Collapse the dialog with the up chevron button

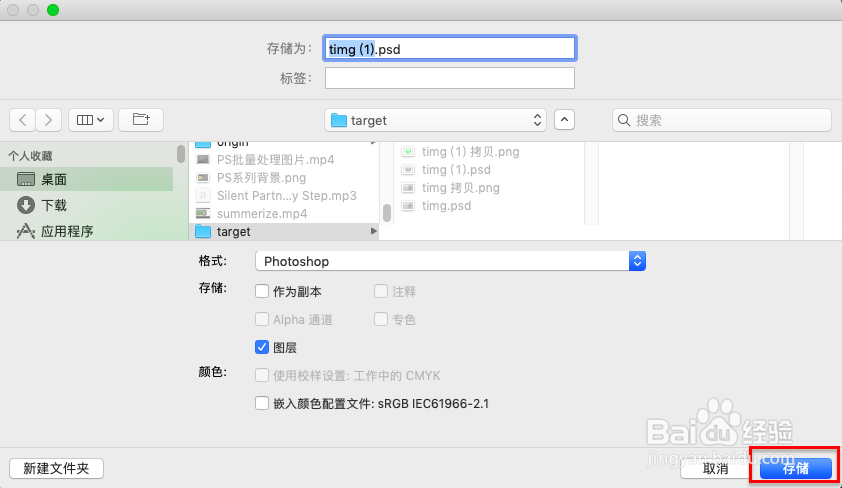[564, 120]
